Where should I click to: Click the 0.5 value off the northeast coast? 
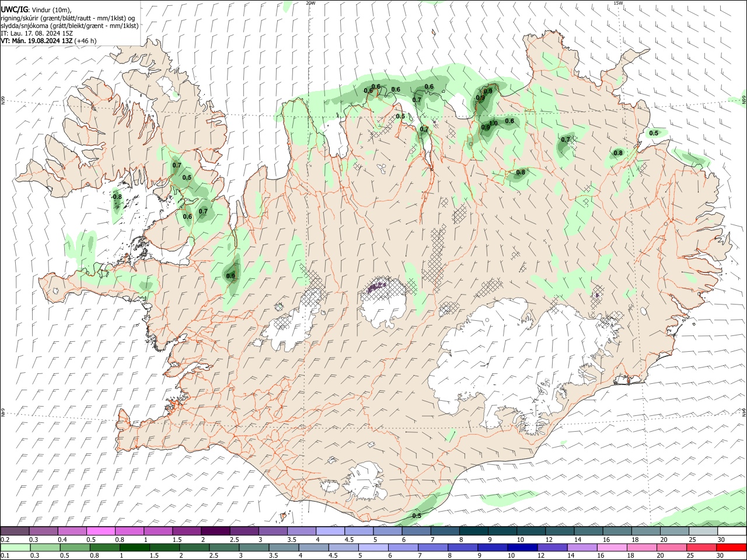point(654,133)
